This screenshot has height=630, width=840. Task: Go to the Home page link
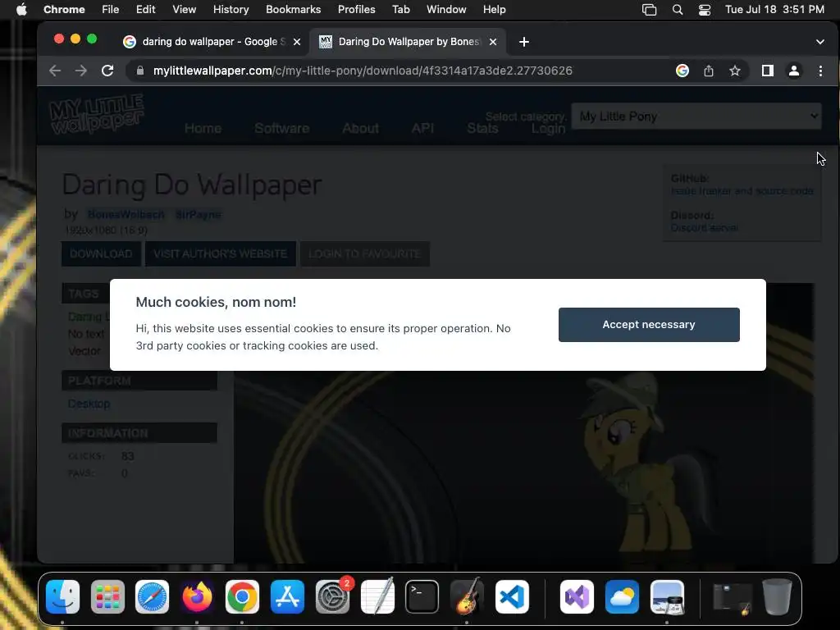tap(203, 129)
